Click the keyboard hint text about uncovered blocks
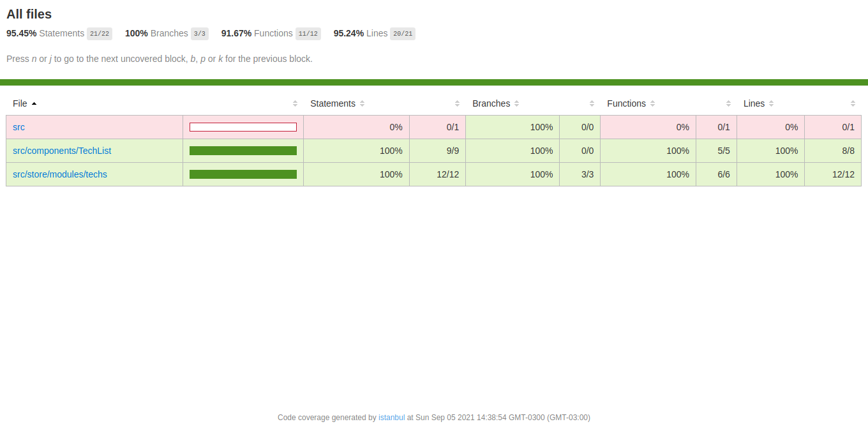868x431 pixels. pos(160,59)
